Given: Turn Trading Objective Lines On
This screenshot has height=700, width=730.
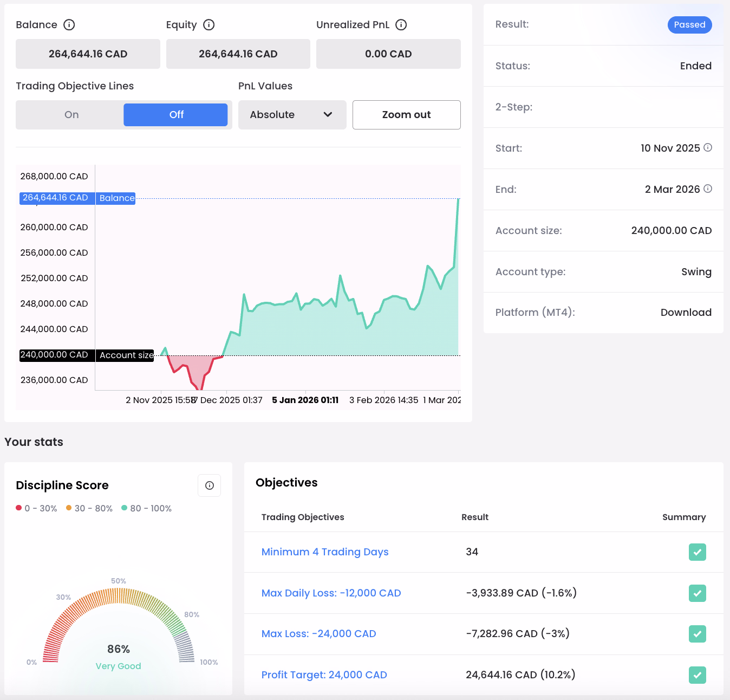Looking at the screenshot, I should 71,115.
